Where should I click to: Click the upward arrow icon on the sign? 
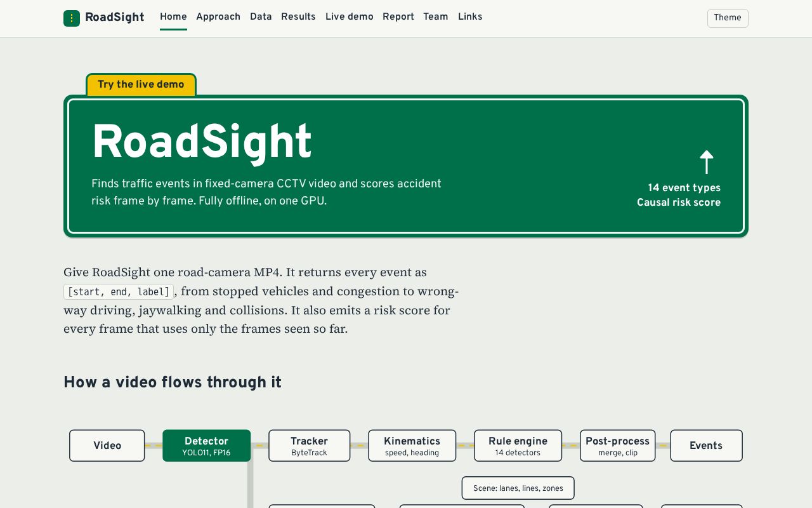pyautogui.click(x=707, y=162)
